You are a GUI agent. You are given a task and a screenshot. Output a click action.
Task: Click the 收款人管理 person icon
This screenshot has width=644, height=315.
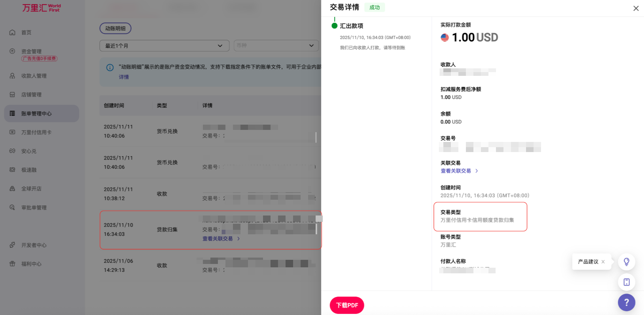click(x=12, y=76)
